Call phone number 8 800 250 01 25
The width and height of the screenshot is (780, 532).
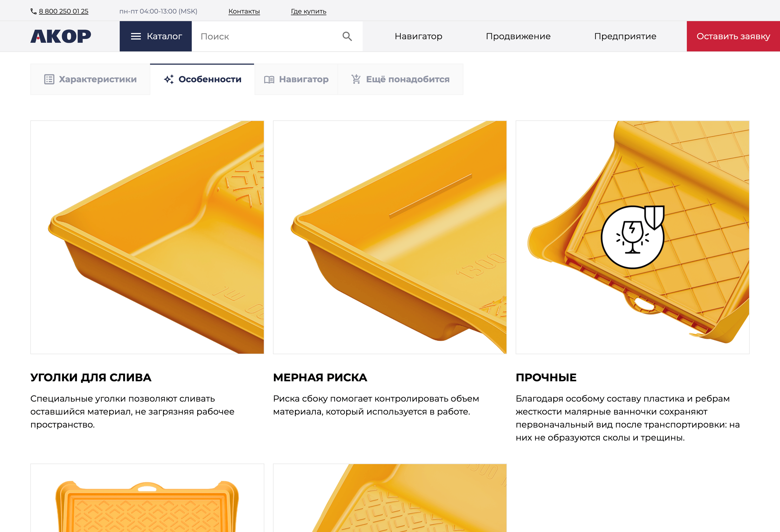(63, 11)
